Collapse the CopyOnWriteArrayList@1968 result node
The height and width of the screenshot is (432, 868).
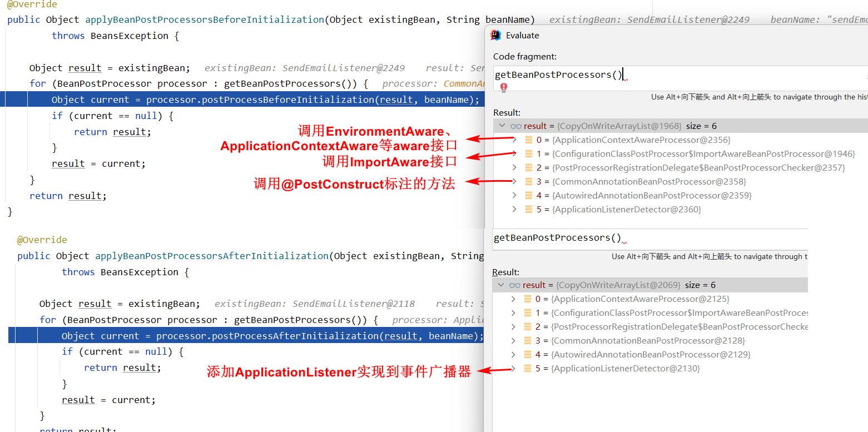click(x=502, y=126)
